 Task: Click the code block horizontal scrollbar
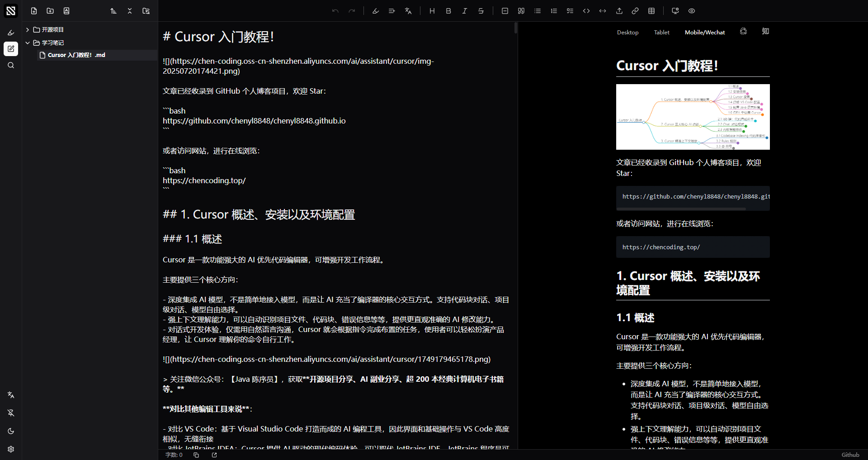tap(681, 209)
